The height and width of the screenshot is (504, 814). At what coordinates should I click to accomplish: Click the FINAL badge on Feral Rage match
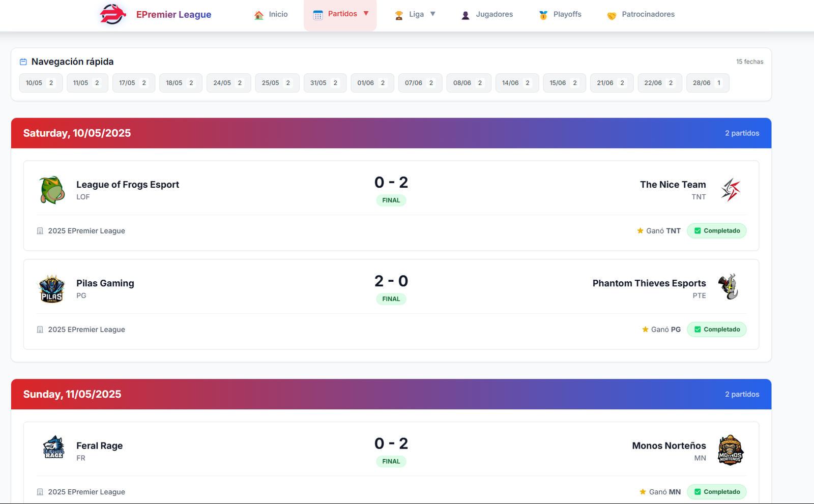pos(391,461)
